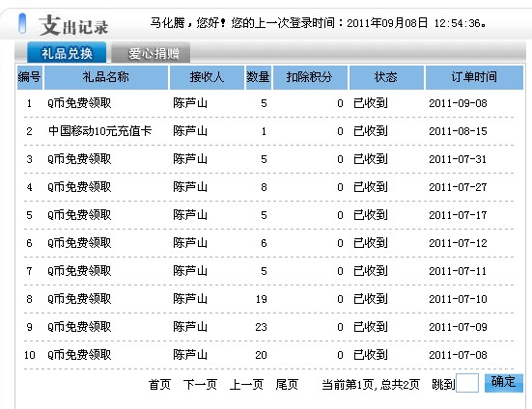Click the 编号 column header
The height and width of the screenshot is (409, 532).
pyautogui.click(x=30, y=77)
